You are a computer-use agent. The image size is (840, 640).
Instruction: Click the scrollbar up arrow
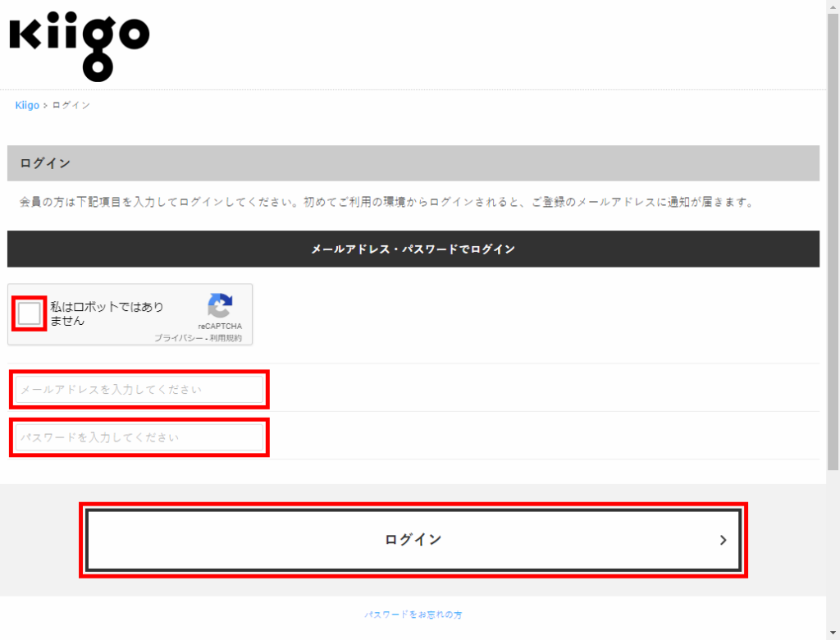(x=833, y=7)
